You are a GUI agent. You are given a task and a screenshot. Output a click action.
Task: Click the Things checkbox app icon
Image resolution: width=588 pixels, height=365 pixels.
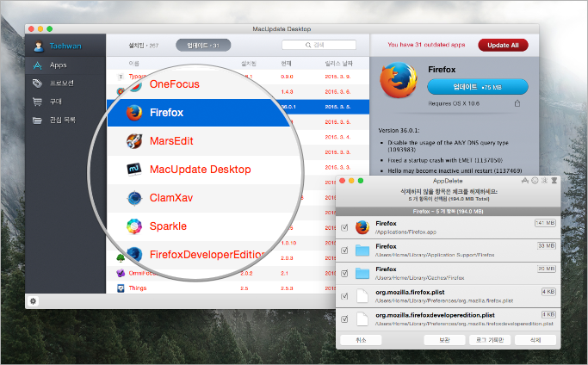[121, 288]
